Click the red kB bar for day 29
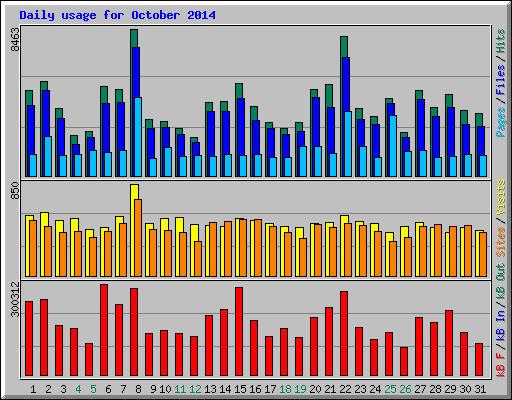 pyautogui.click(x=449, y=343)
